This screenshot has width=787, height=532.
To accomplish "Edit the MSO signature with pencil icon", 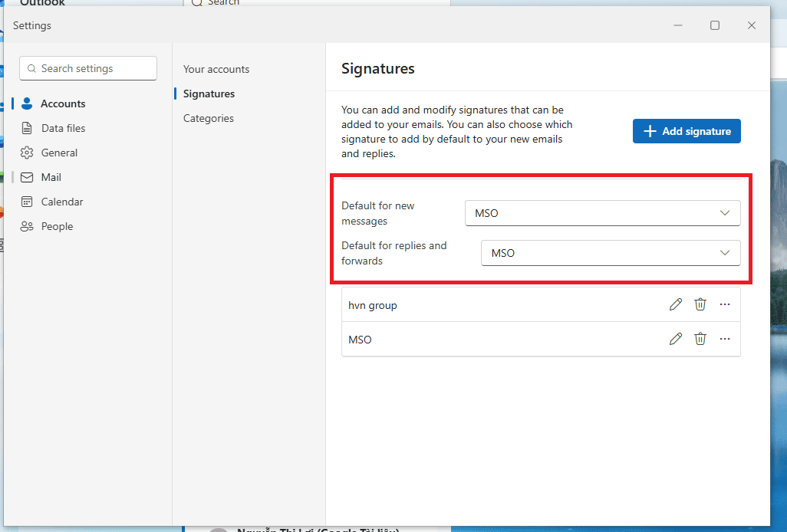I will 676,339.
